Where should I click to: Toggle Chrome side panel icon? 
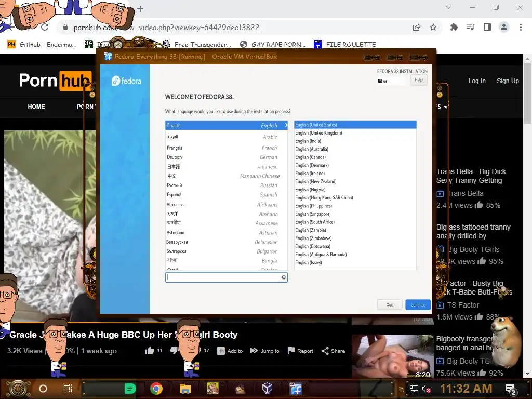coord(487,27)
